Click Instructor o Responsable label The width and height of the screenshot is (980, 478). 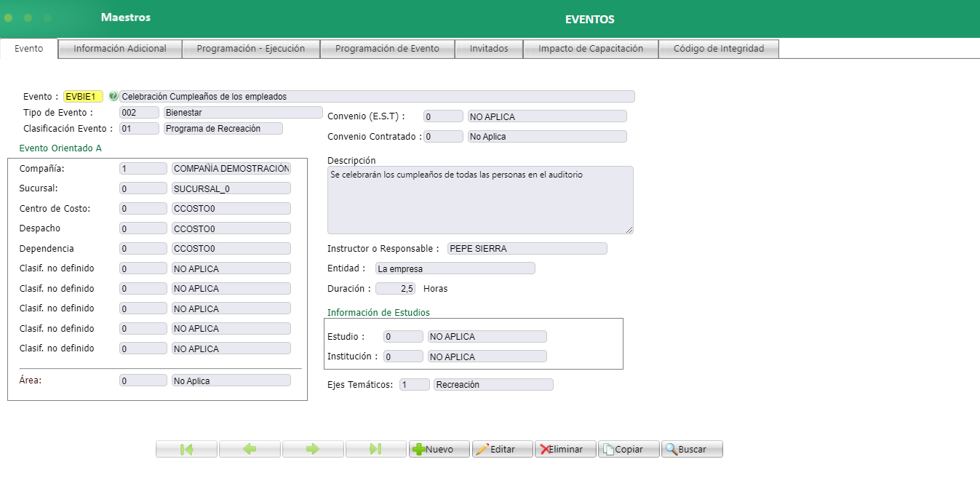point(383,249)
